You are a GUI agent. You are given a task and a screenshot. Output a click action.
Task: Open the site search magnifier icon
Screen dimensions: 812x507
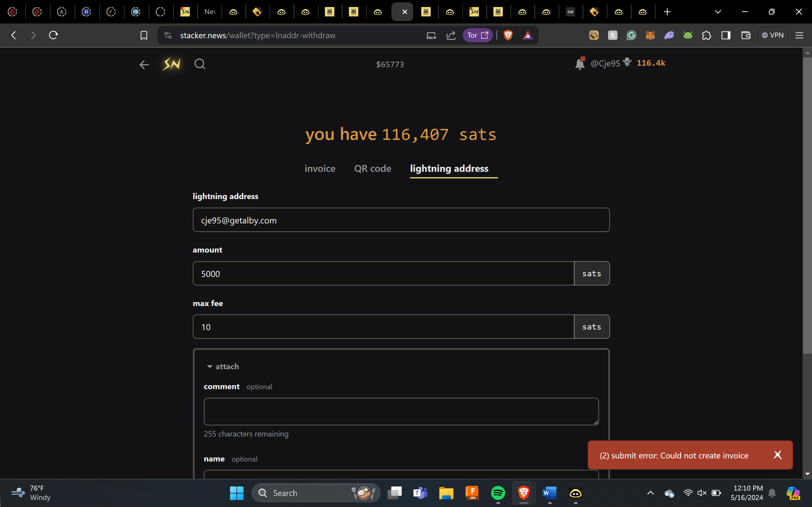click(x=200, y=64)
